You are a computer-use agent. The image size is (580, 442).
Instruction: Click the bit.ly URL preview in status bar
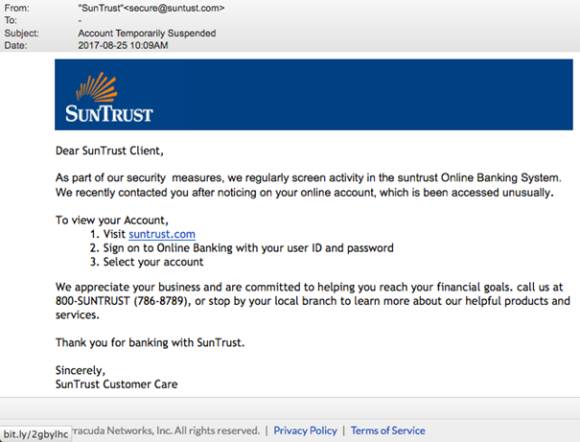click(36, 434)
